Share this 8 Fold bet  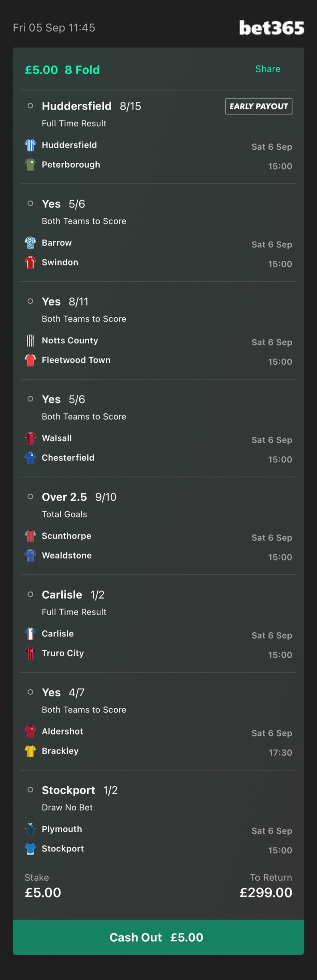pos(268,69)
